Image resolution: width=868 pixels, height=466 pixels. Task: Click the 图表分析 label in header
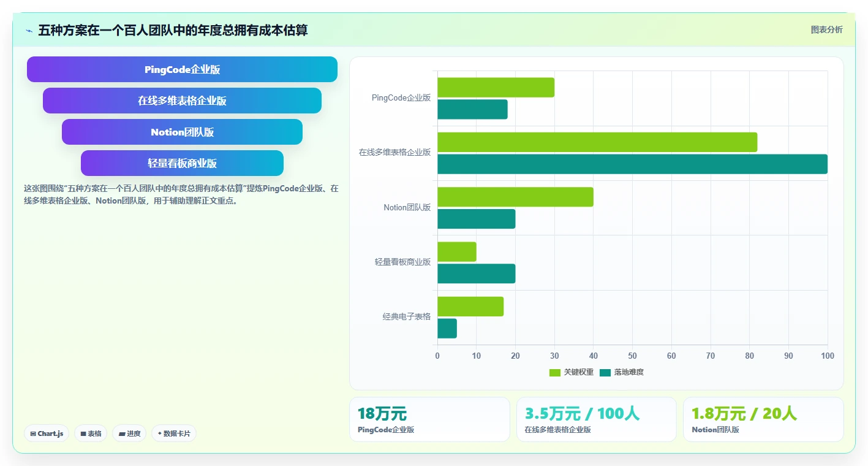pos(826,29)
